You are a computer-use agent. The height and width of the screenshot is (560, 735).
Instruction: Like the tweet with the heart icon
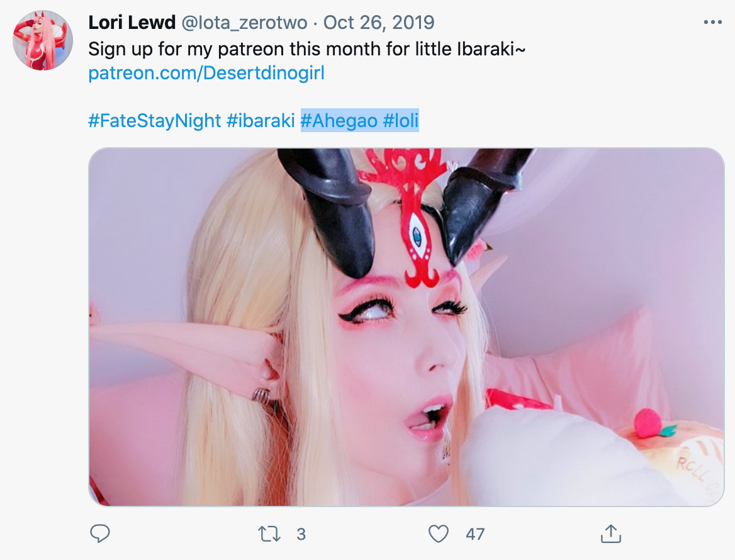(438, 534)
